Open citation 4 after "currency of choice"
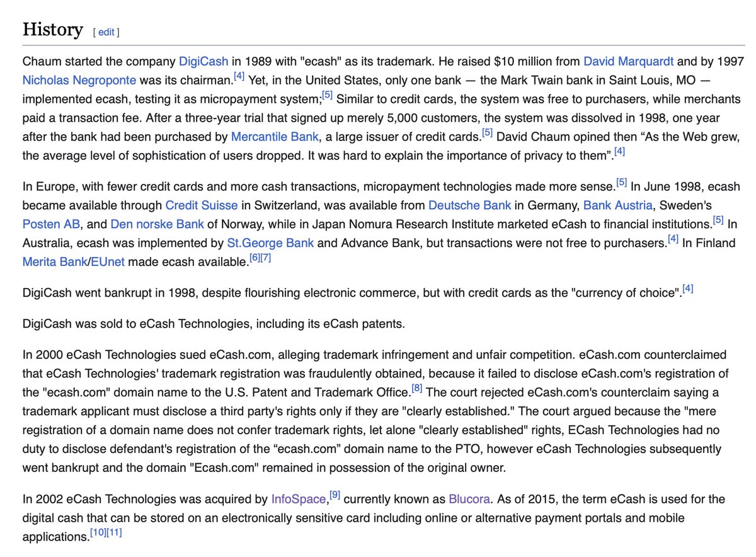The image size is (756, 557). pos(688,290)
